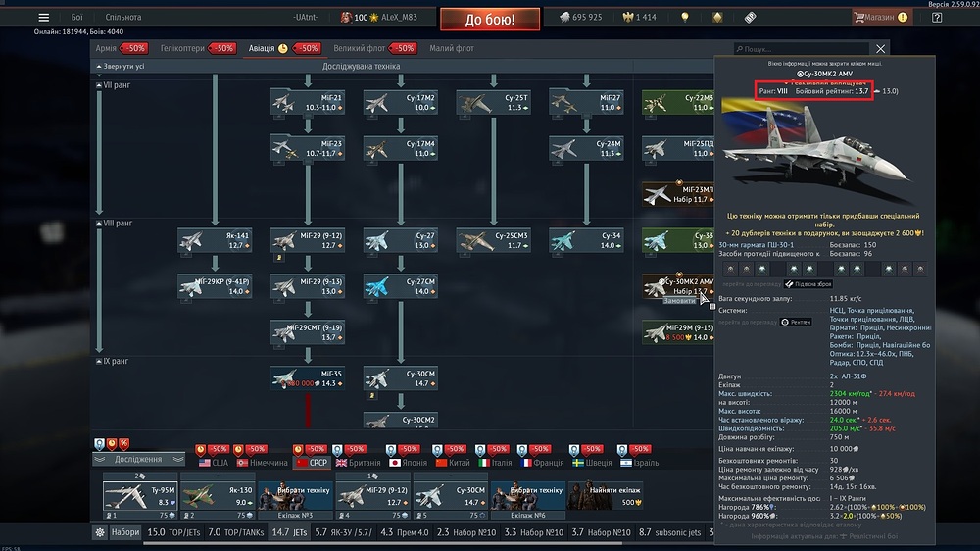Click the gold emblem icon beside the lightbulb
Screen dimensions: 980x551
coord(717,18)
